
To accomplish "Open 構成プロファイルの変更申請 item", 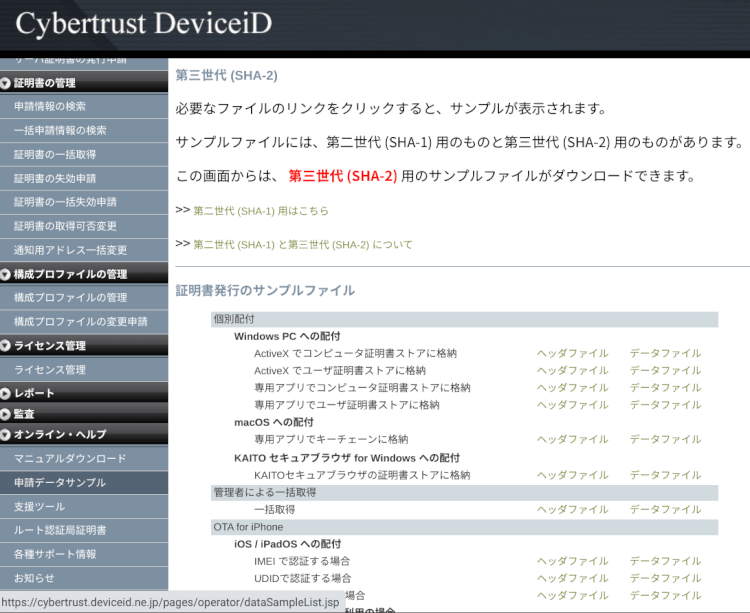I will point(84,322).
